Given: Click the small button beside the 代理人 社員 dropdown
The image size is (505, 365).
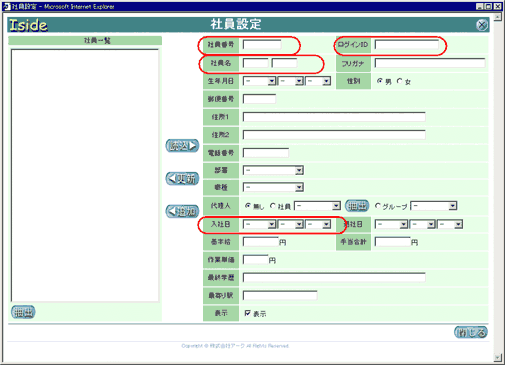Looking at the screenshot, I should [357, 206].
